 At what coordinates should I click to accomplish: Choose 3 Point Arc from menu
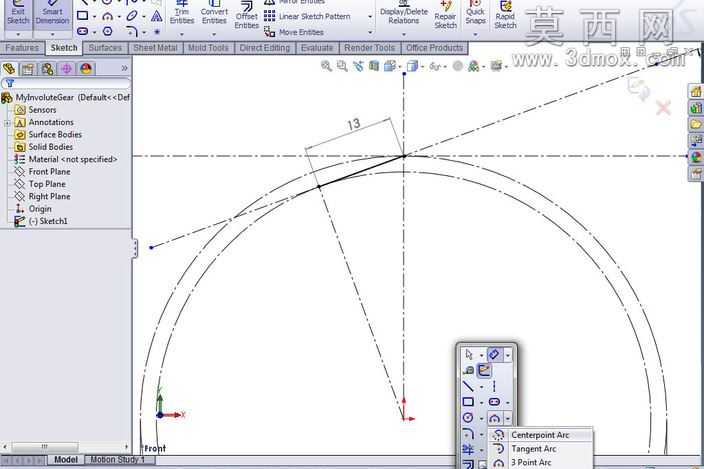(x=541, y=462)
